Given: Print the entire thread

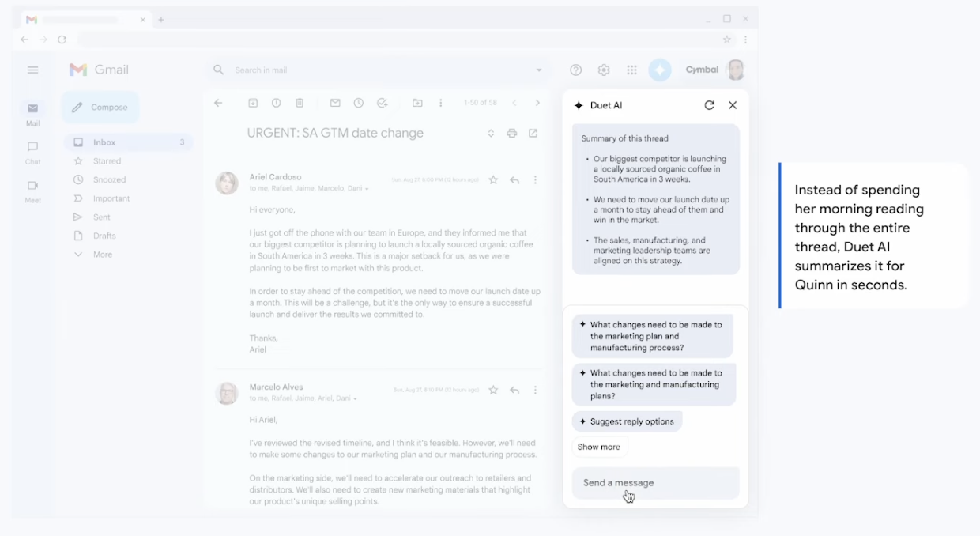Looking at the screenshot, I should [512, 134].
